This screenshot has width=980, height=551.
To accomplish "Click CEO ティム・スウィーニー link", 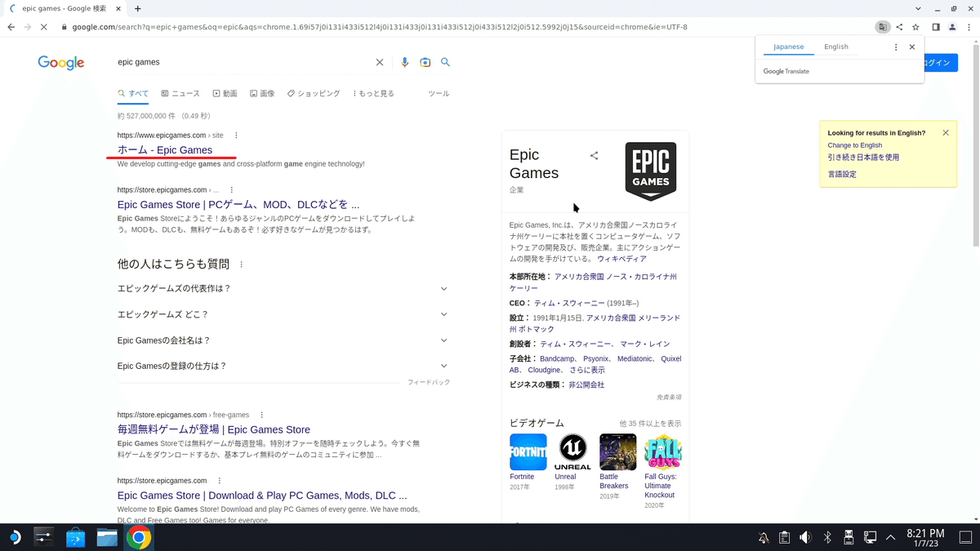I will [569, 303].
